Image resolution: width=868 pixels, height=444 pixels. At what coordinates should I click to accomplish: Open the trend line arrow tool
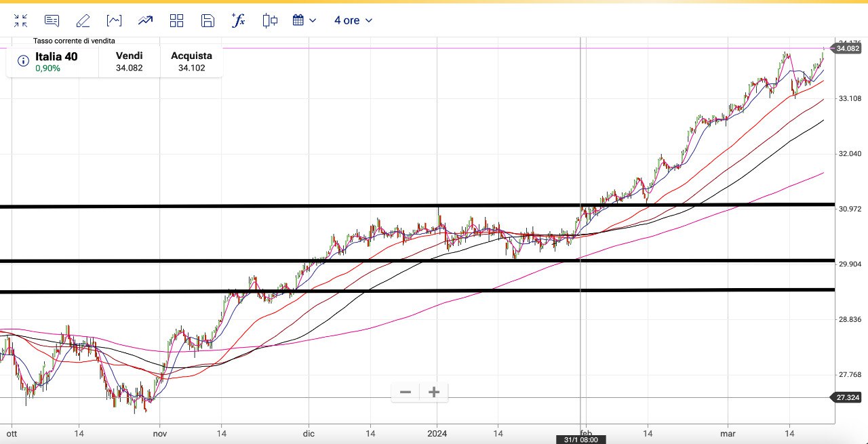coord(145,20)
